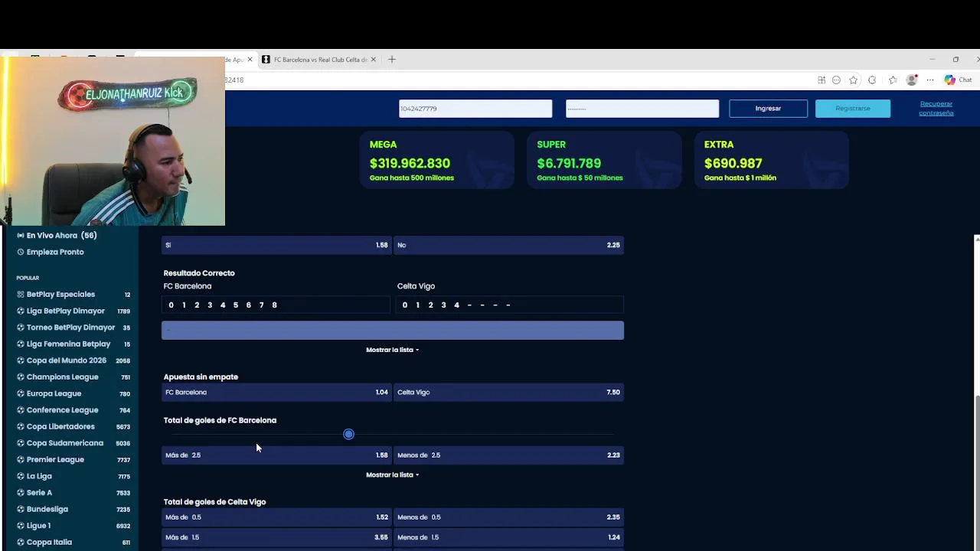This screenshot has height=551, width=980.
Task: Select score 4 for Celta Vigo
Action: [x=456, y=305]
